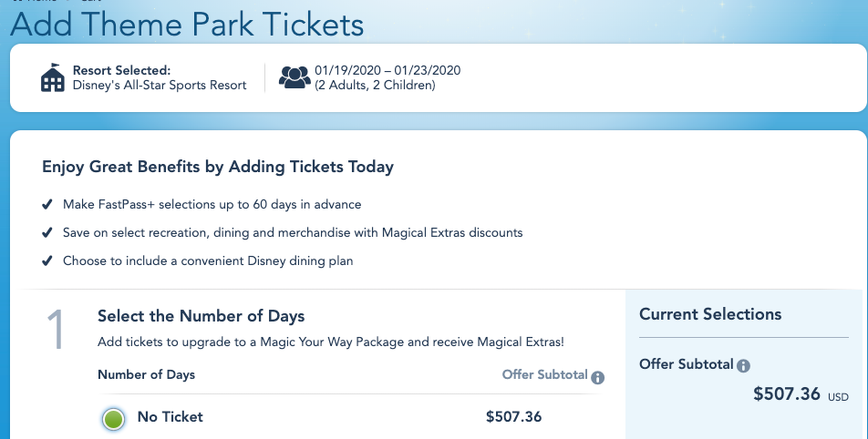Click checkmark beside Disney dining plan benefit
The height and width of the screenshot is (439, 868).
[47, 261]
